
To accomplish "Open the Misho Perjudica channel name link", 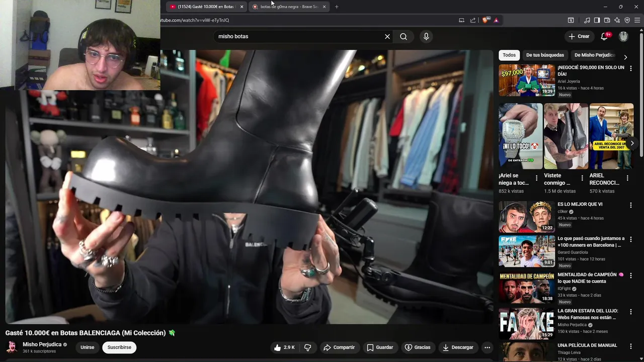I will [42, 344].
